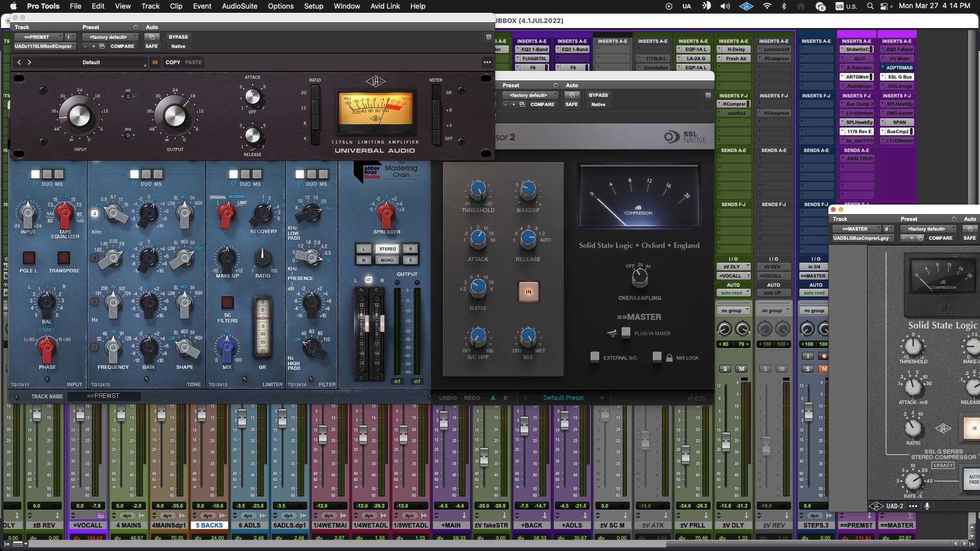The height and width of the screenshot is (551, 980).
Task: Click the settings copy icon in the UADSLGBusCmprsrLgcy window
Action: [x=920, y=238]
